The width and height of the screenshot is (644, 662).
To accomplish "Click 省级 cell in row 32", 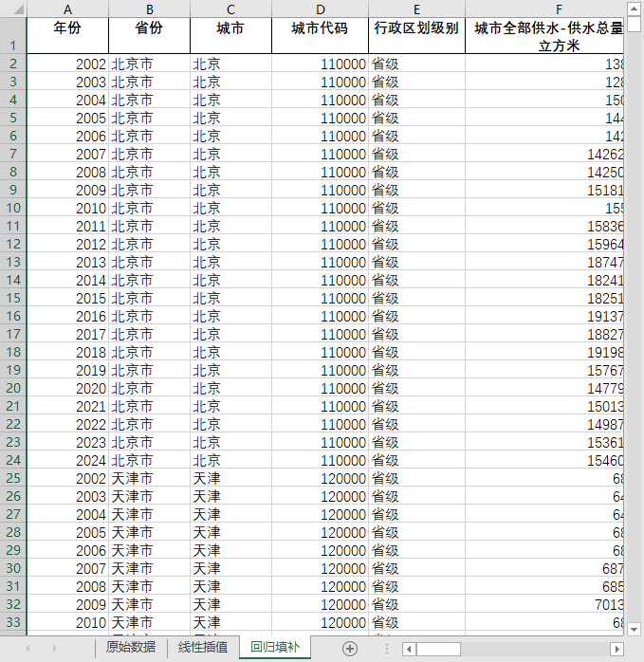I will 416,604.
